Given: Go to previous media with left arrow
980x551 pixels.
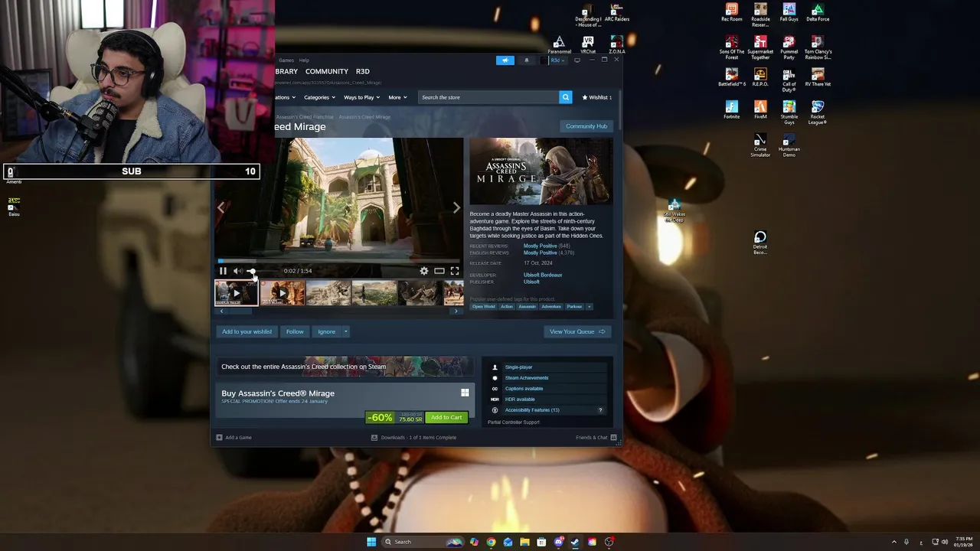Looking at the screenshot, I should [x=221, y=207].
